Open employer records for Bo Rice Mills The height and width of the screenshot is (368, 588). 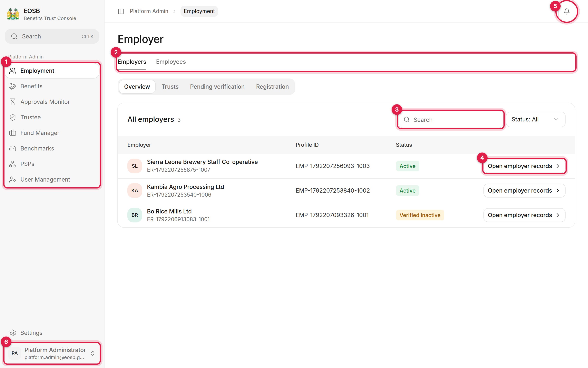coord(524,215)
